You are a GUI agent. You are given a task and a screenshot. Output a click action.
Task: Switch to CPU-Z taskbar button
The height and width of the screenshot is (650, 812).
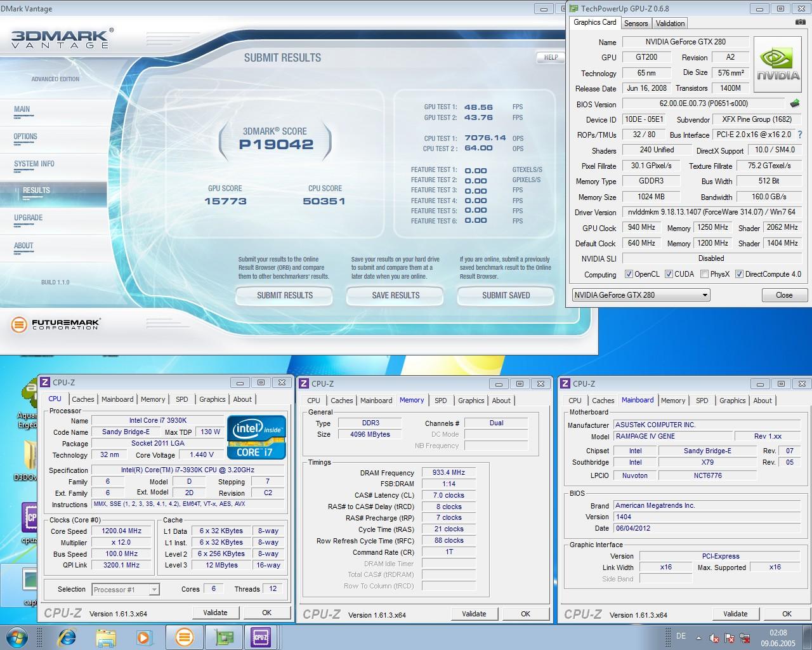[x=261, y=637]
